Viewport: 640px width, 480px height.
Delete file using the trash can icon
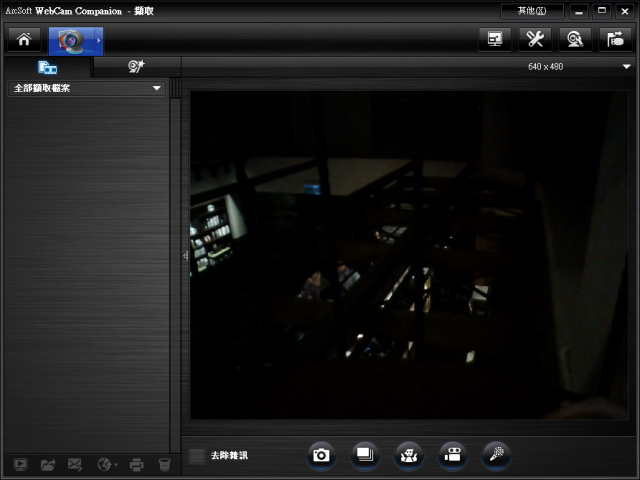click(x=164, y=464)
